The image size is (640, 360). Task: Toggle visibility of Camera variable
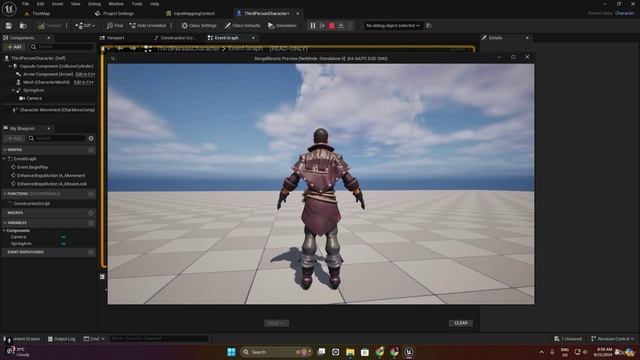[x=64, y=237]
